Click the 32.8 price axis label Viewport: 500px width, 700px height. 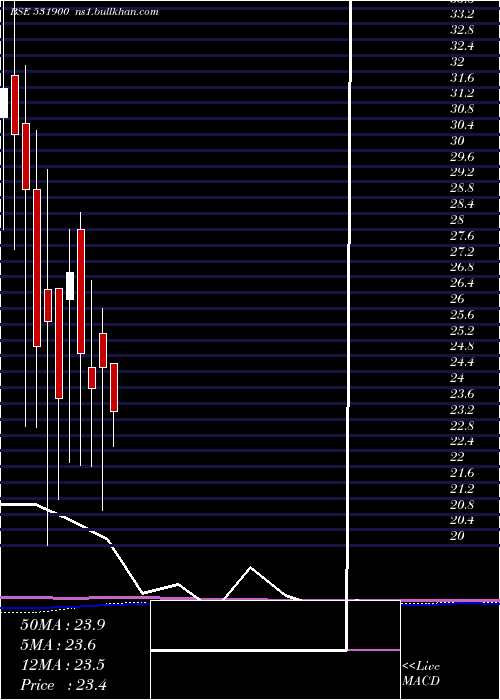pyautogui.click(x=462, y=30)
